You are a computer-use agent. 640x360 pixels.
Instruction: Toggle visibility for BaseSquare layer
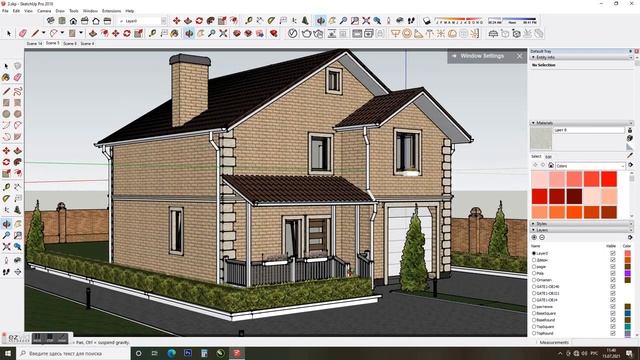(x=613, y=313)
